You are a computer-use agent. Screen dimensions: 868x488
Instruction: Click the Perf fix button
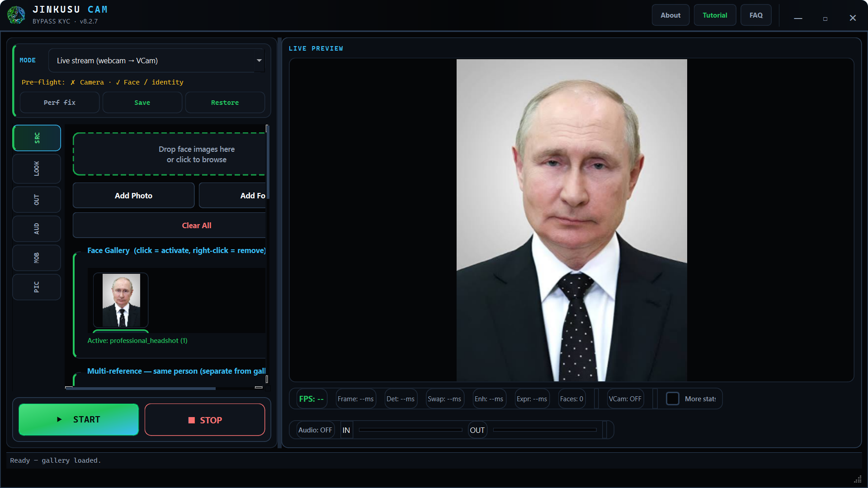pos(60,103)
